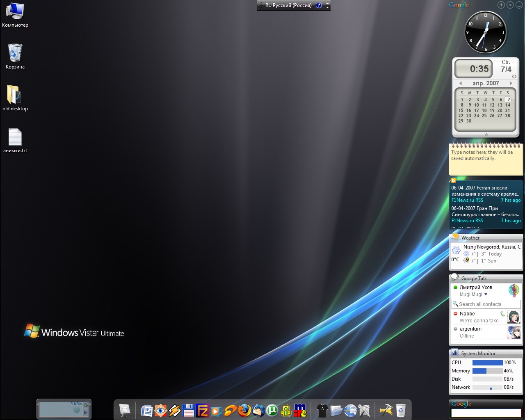Click the Memory usage bar
Screen dimensions: 525x420
(x=487, y=371)
